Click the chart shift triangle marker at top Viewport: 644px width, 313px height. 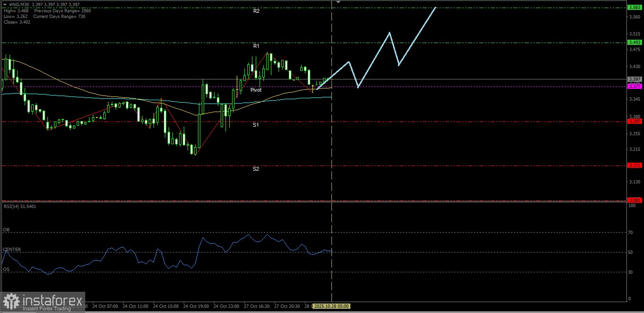click(338, 2)
